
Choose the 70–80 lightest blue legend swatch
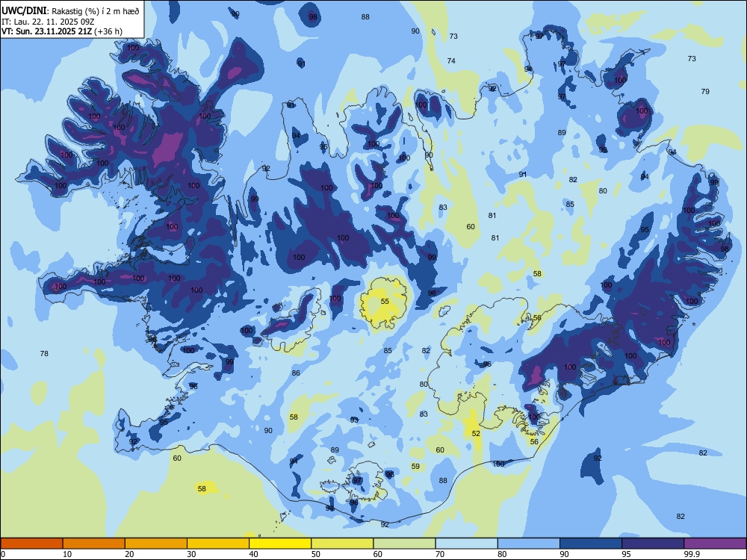(466, 544)
